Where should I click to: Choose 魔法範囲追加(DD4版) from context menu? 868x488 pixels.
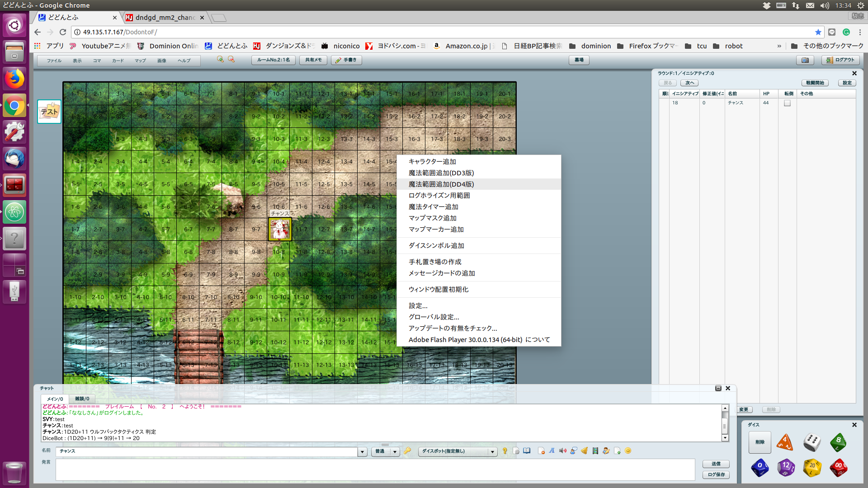pos(441,184)
